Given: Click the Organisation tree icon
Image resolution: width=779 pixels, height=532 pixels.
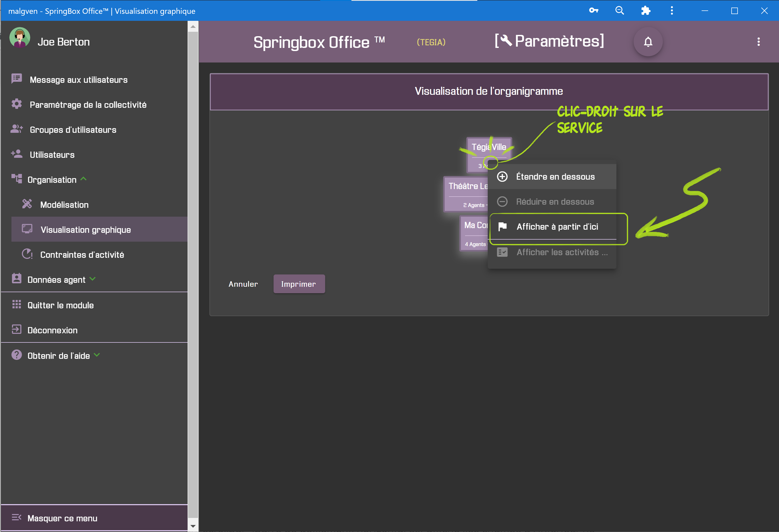Looking at the screenshot, I should [16, 179].
